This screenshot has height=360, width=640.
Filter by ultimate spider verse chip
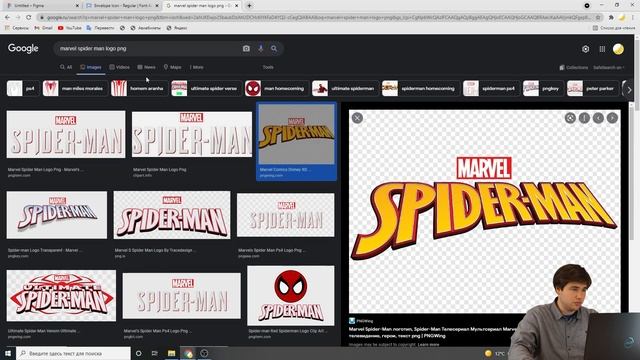tap(206, 89)
